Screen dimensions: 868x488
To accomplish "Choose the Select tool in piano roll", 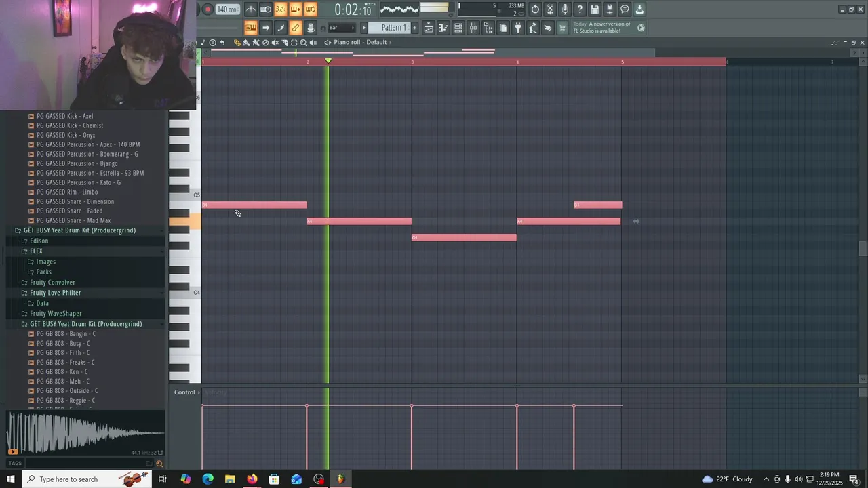I will [x=294, y=42].
